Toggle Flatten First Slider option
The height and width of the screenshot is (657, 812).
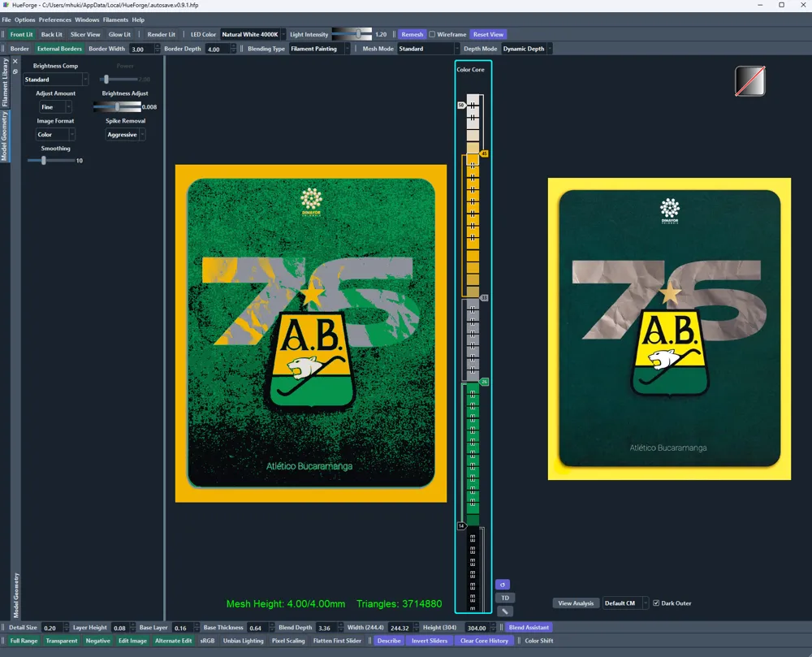click(x=337, y=641)
